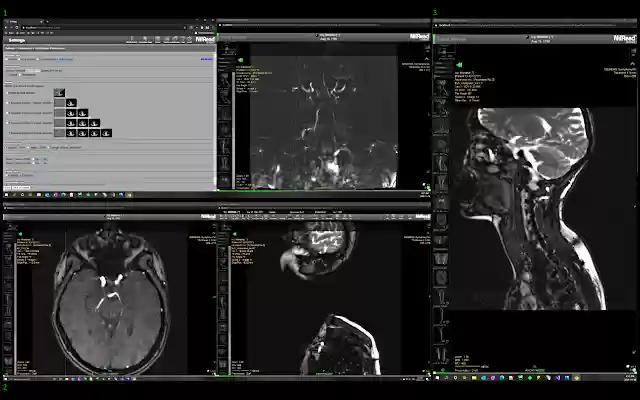Viewport: 640px width, 400px height.
Task: Open the first dropdown below the layout thumbnails
Action: click(x=20, y=147)
